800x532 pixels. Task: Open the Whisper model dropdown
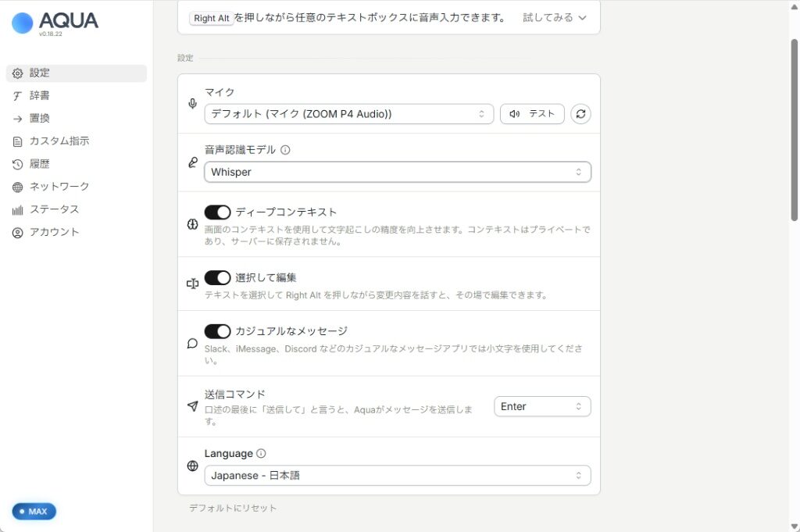click(x=398, y=172)
